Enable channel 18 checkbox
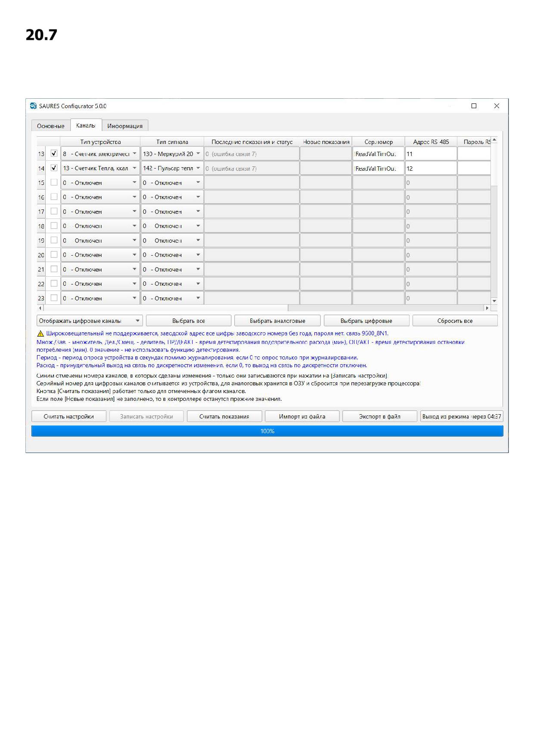 click(54, 226)
